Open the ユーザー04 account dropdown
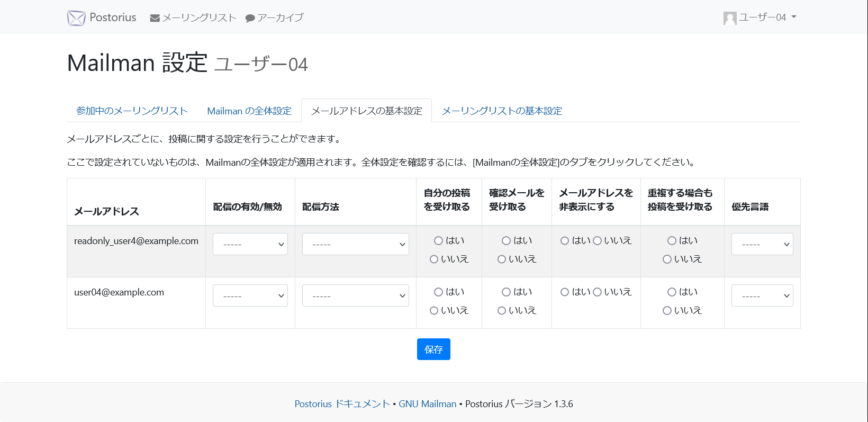868x422 pixels. point(760,17)
